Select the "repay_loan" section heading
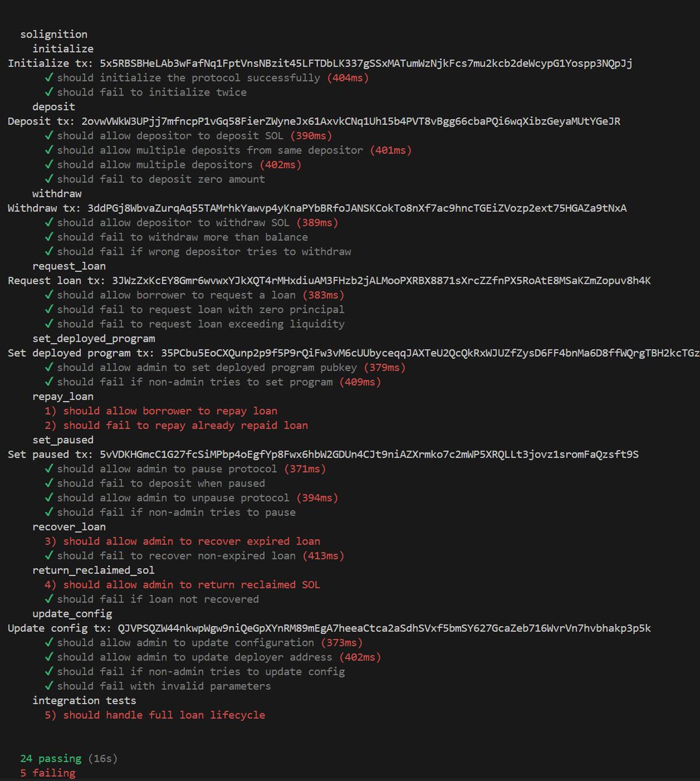Image resolution: width=700 pixels, height=781 pixels. [x=63, y=396]
